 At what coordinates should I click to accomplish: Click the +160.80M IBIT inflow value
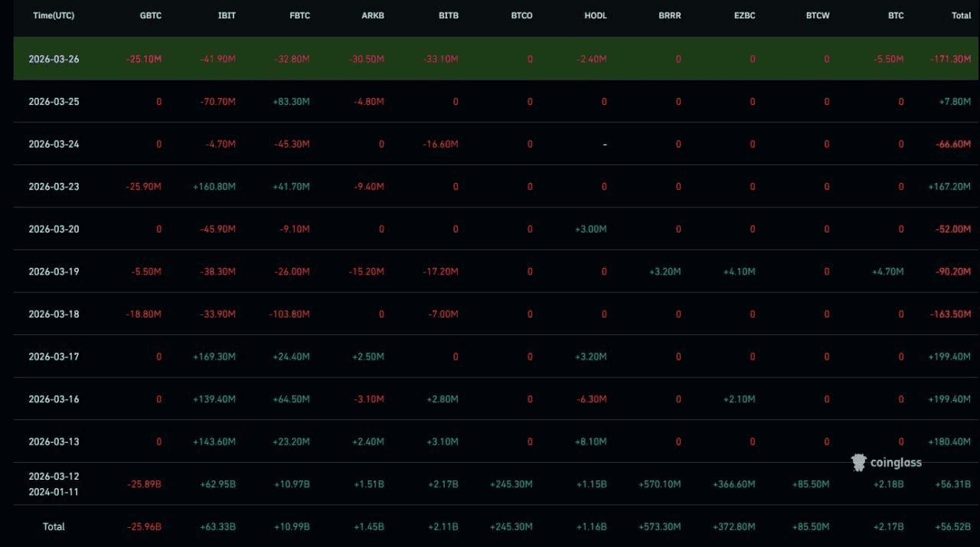[214, 187]
